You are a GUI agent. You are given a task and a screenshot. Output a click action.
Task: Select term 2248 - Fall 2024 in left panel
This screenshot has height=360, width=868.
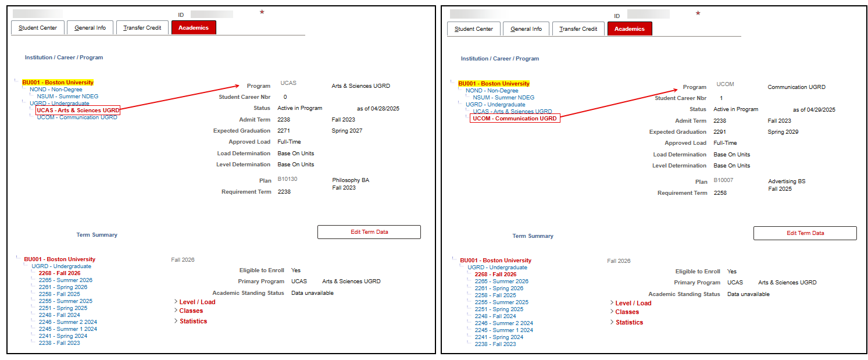[x=59, y=315]
